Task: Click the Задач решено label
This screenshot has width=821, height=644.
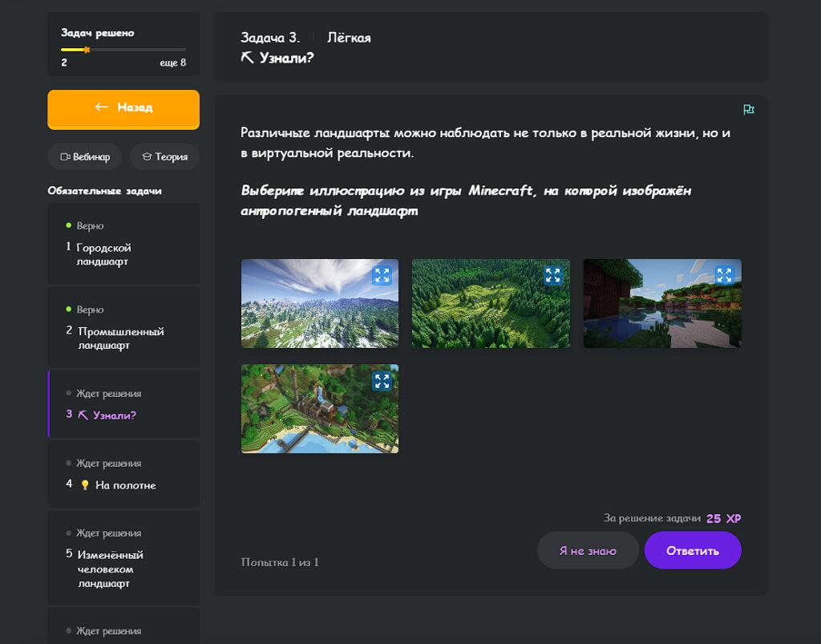Action: pos(97,33)
